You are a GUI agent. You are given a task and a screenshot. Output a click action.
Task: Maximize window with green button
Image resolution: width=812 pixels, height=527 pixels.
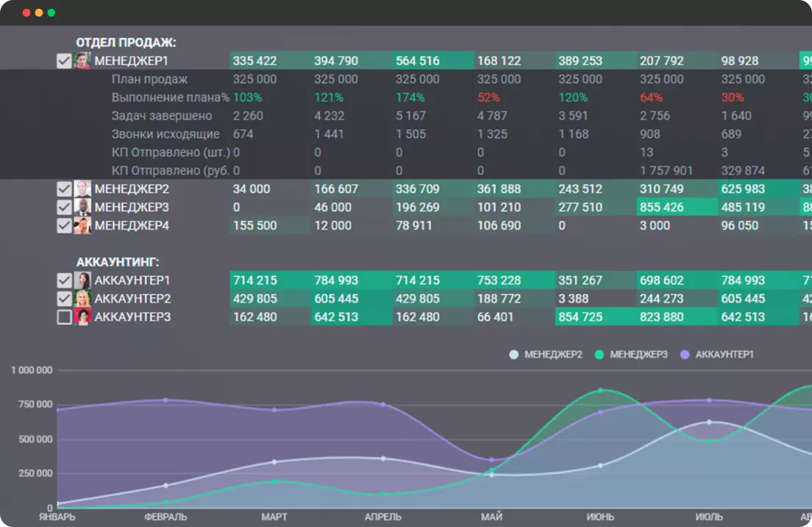click(51, 13)
